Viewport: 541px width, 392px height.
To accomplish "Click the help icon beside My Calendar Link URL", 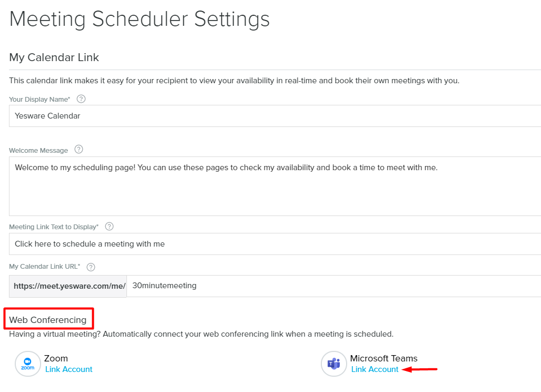I will coord(91,267).
